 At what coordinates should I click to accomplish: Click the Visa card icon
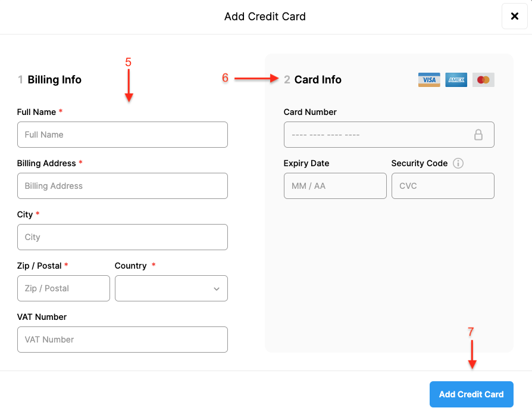click(429, 80)
